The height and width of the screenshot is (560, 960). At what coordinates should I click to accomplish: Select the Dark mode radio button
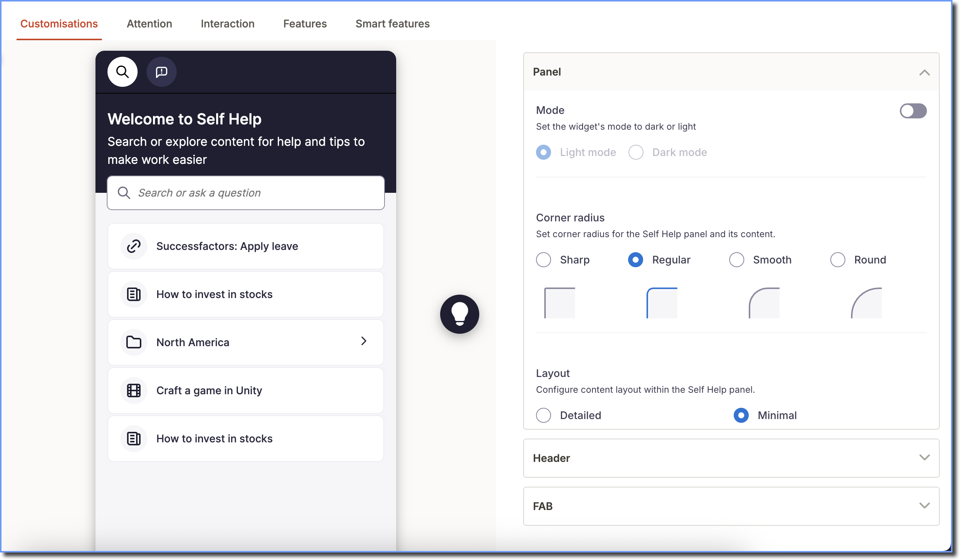click(636, 152)
